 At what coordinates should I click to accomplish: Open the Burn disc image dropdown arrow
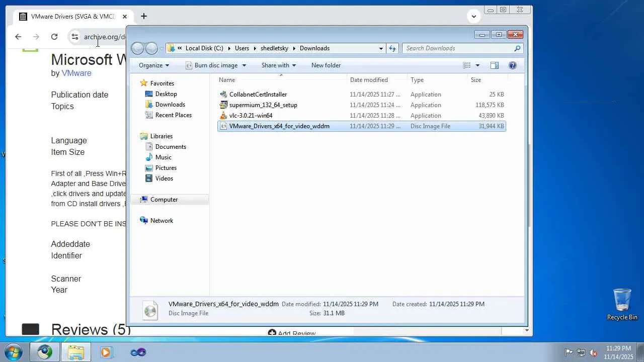coord(244,65)
